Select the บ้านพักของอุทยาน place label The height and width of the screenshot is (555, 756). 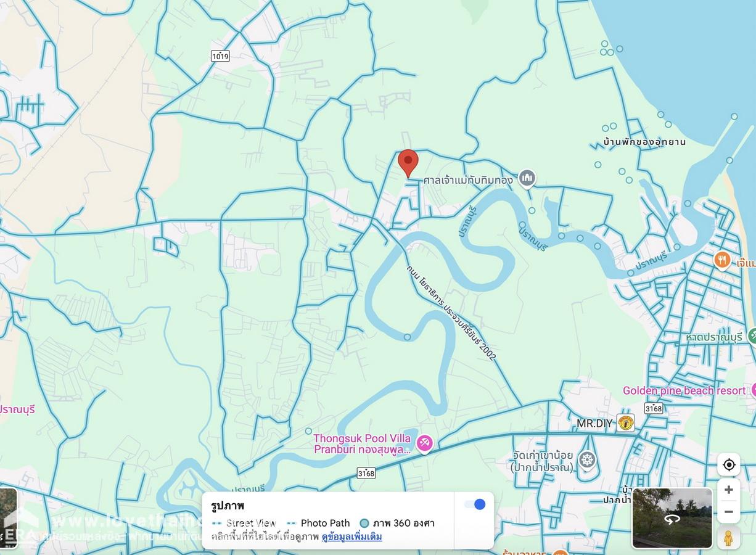645,142
